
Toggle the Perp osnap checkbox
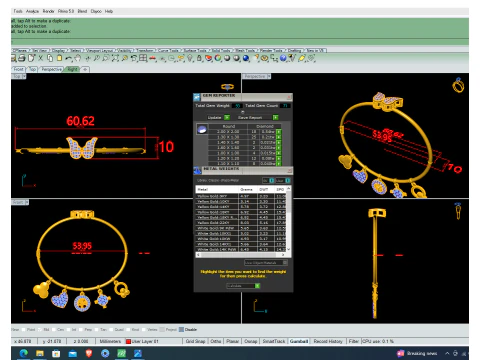click(80, 330)
